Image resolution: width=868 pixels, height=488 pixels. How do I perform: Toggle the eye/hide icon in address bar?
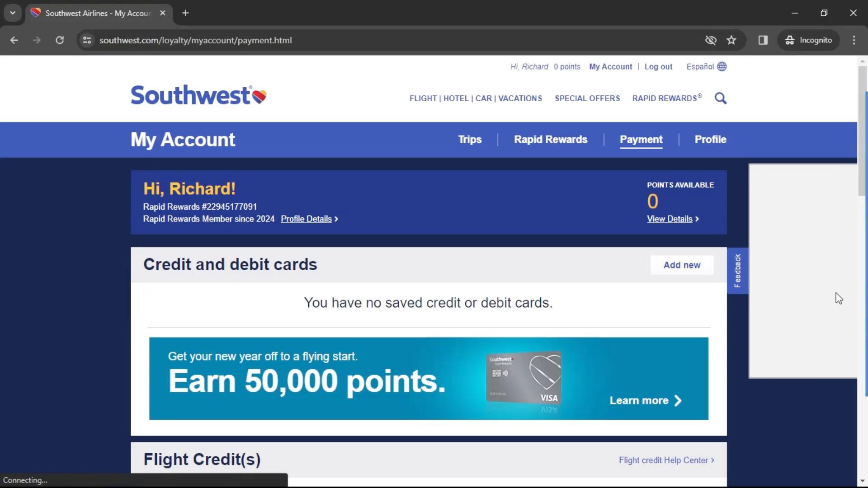pyautogui.click(x=710, y=40)
